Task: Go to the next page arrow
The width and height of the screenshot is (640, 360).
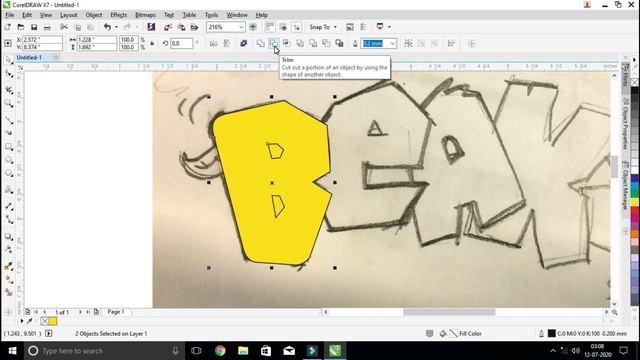Action: (80, 312)
